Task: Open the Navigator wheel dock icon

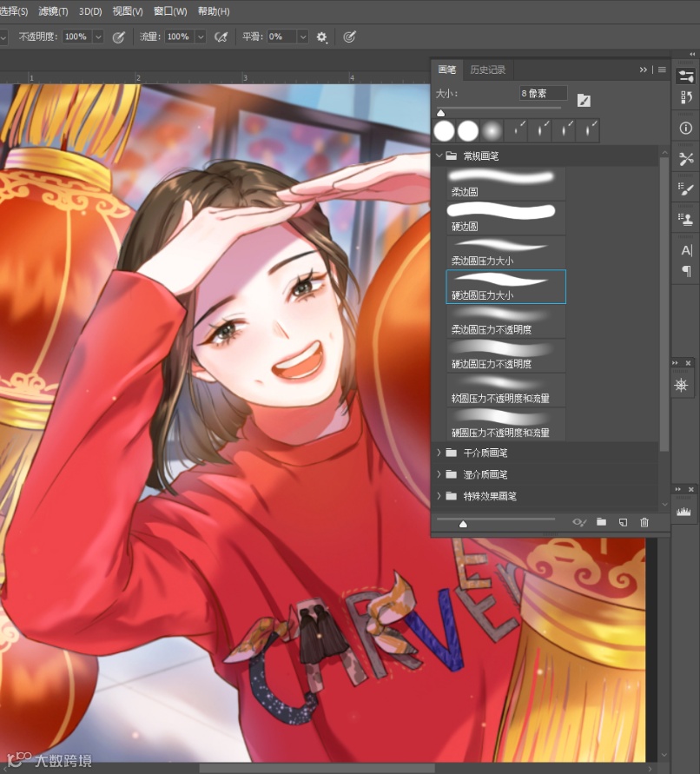Action: pos(681,385)
